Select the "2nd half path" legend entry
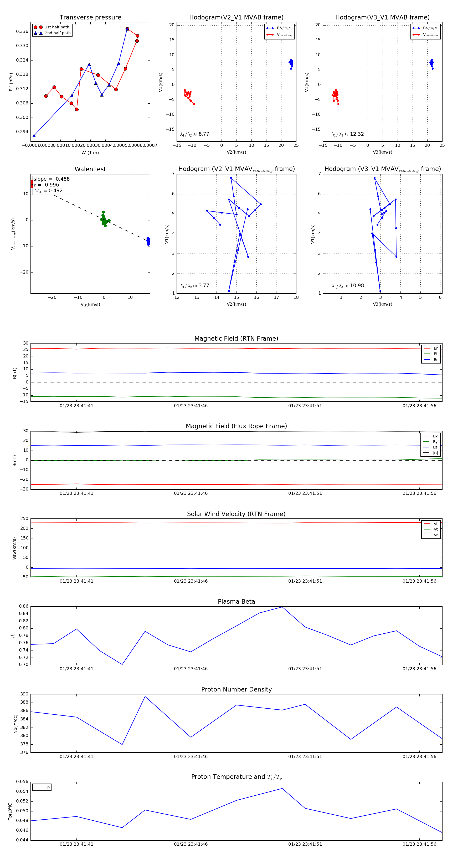 [x=52, y=33]
